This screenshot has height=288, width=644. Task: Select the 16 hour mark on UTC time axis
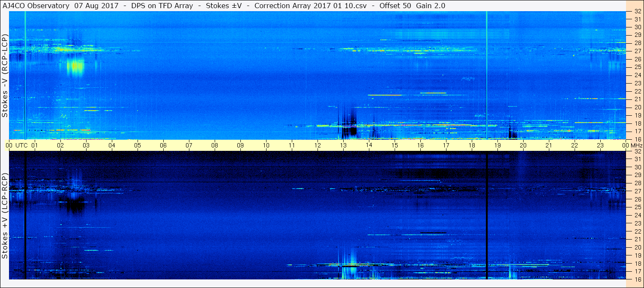[x=420, y=145]
